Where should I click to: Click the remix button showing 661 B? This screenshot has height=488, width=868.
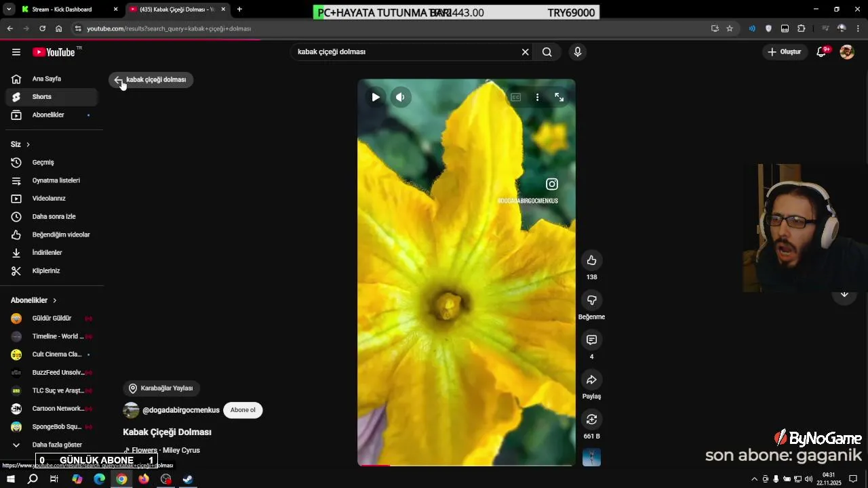pos(591,420)
